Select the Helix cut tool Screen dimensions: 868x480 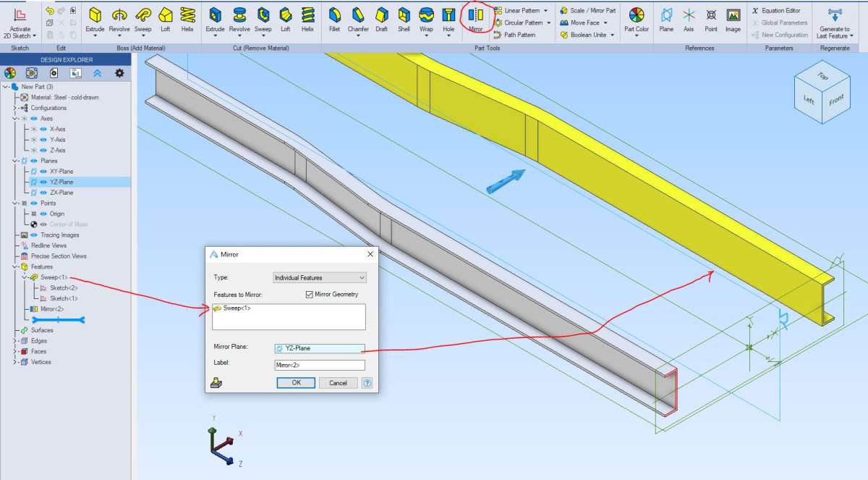pyautogui.click(x=307, y=18)
